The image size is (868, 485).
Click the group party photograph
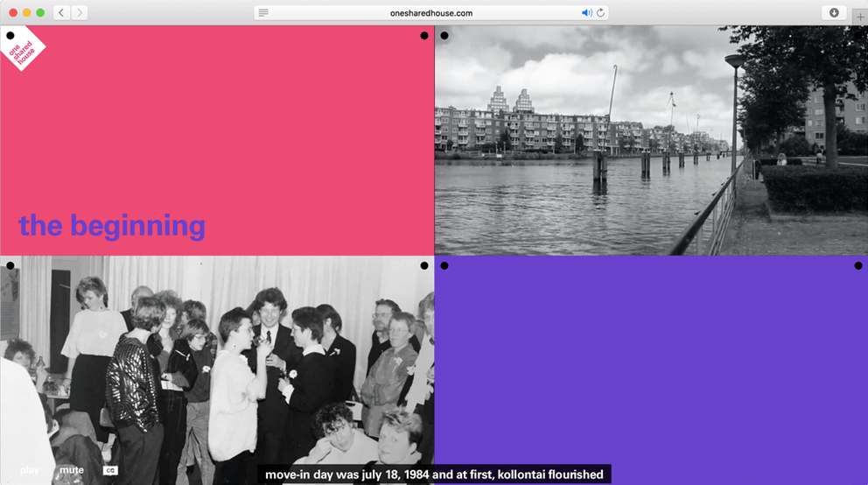point(217,369)
